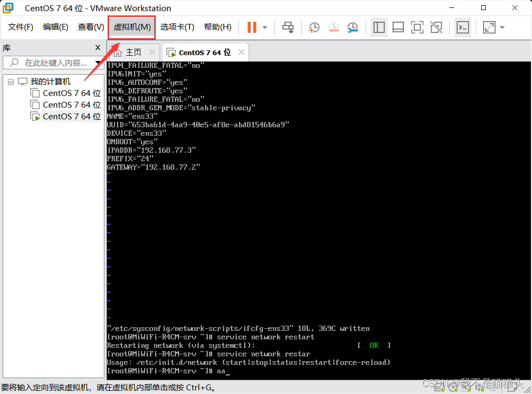
Task: Click the Unity mode icon
Action: coord(436,27)
